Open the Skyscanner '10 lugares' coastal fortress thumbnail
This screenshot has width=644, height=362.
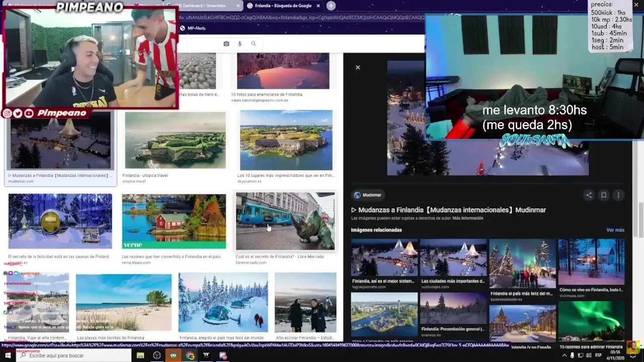(286, 140)
